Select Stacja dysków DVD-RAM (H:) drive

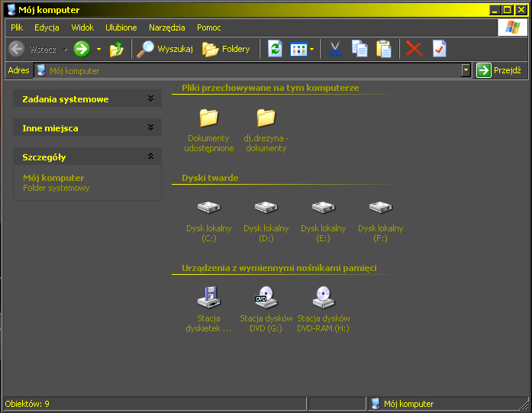pos(323,306)
